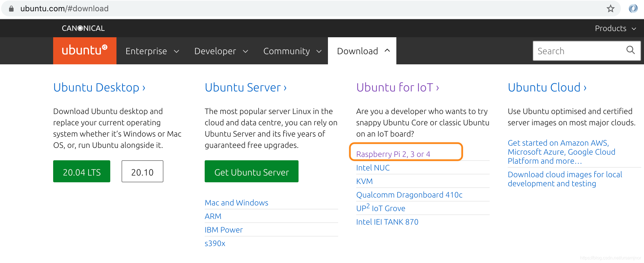The image size is (644, 263).
Task: Open Raspberry Pi 2, 3 or 4 link
Action: point(393,154)
